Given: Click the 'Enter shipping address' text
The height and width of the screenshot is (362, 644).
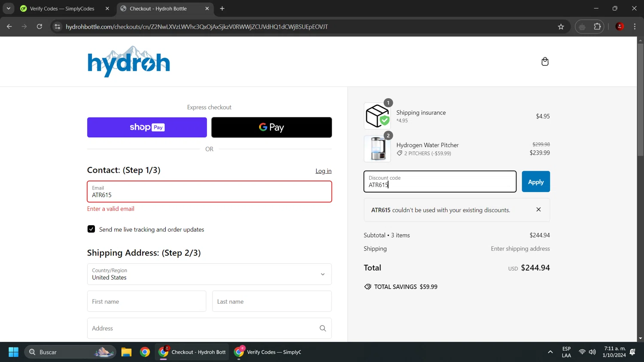Looking at the screenshot, I should point(520,249).
